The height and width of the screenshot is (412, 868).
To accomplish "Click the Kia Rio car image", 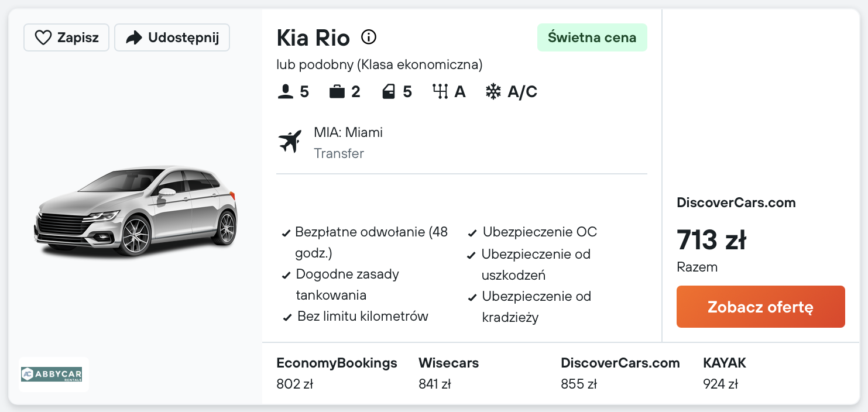I will [136, 211].
